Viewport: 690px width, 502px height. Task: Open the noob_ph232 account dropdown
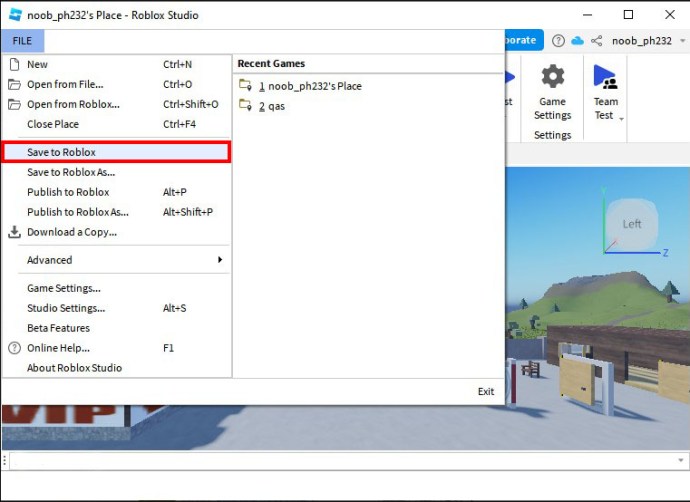coord(683,40)
